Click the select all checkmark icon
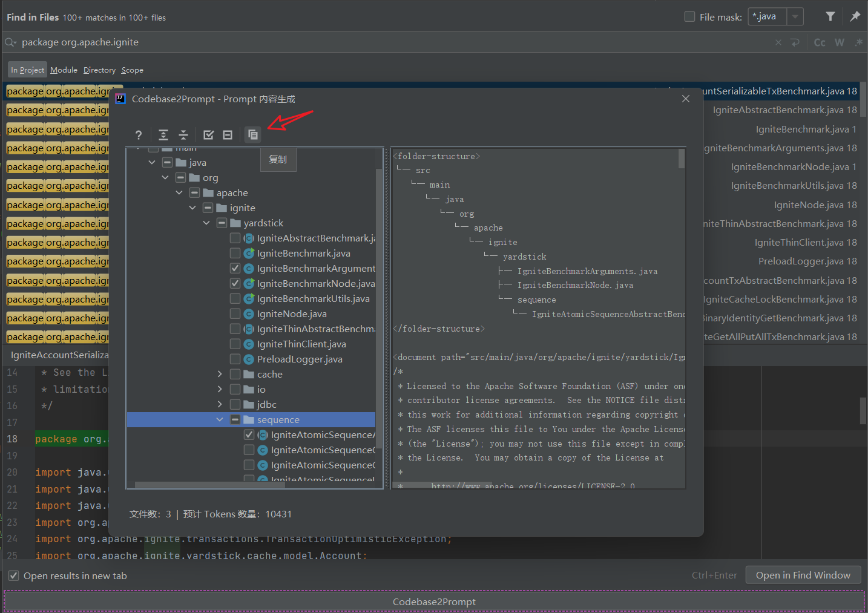Screen dimensions: 868x613 (x=209, y=135)
